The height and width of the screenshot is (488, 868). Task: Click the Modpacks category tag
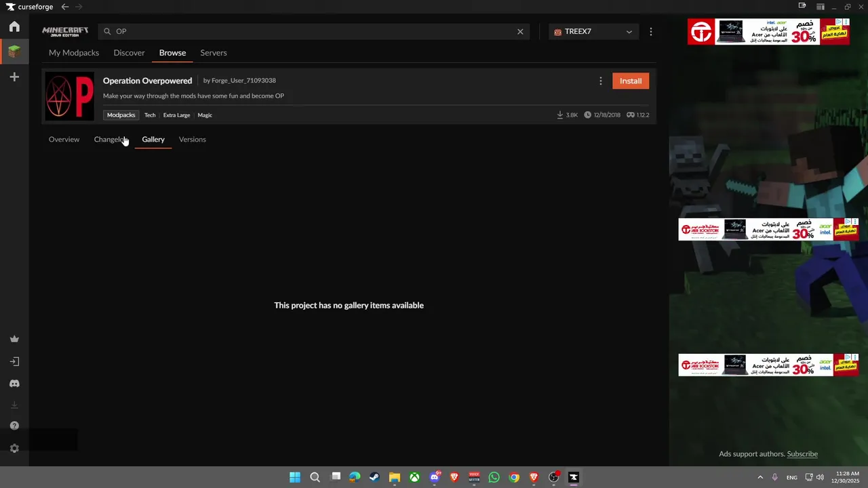click(121, 115)
